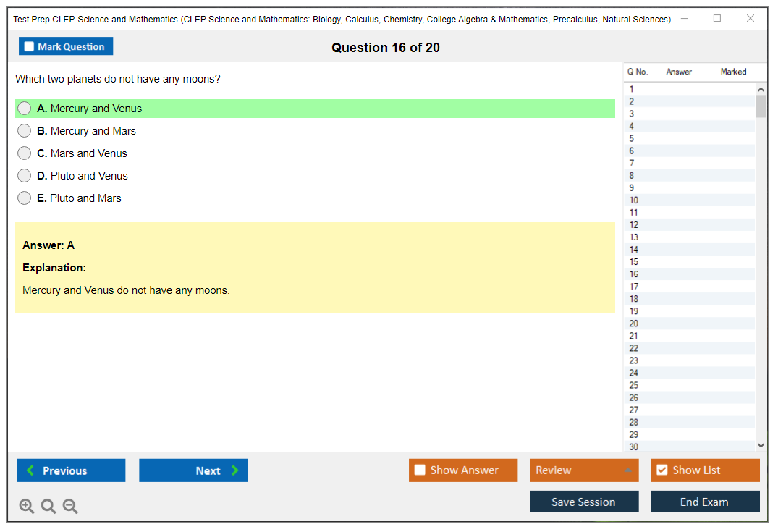Advance to the Next question

[193, 470]
